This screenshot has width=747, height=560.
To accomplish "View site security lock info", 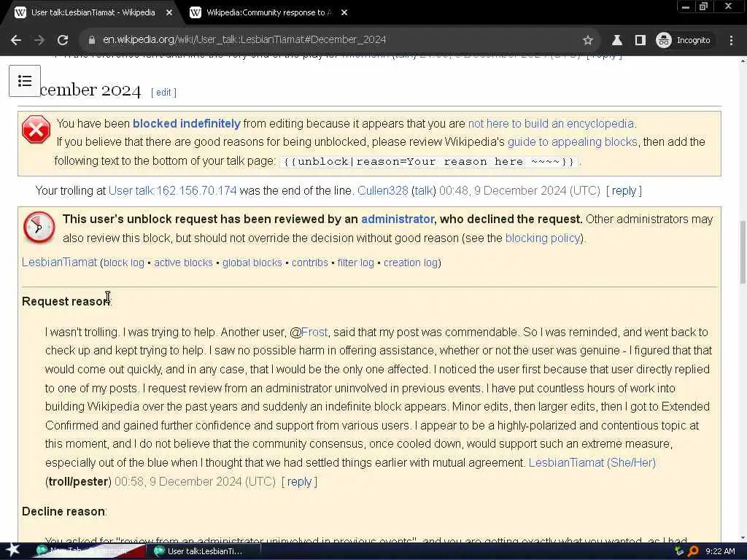I will 92,40.
